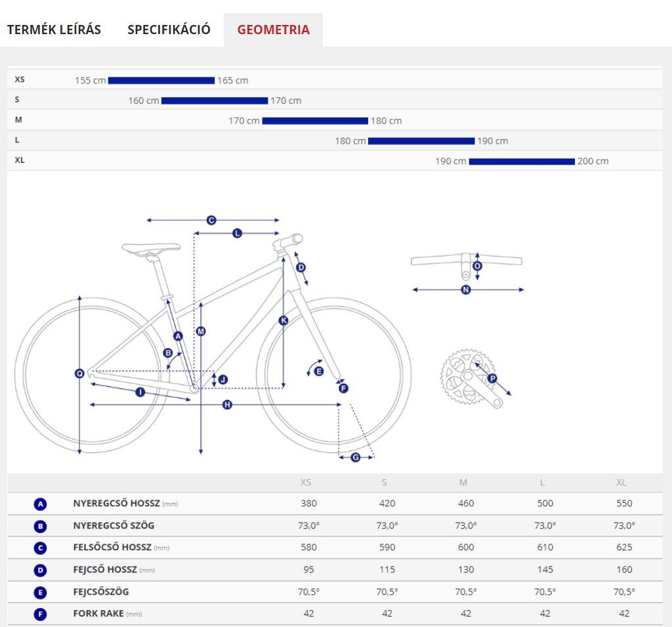This screenshot has width=672, height=627.
Task: Click the E badge beside FEJCSŐSZÖG
Action: pyautogui.click(x=41, y=592)
